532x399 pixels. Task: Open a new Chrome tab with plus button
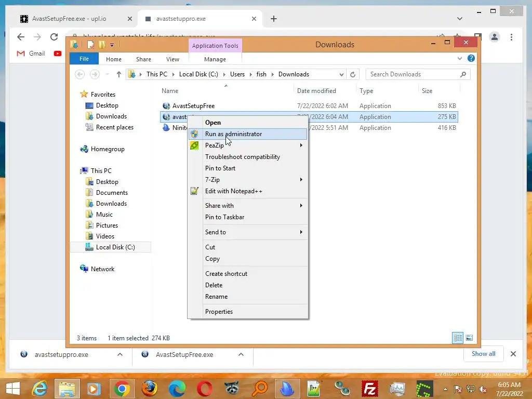(x=274, y=19)
